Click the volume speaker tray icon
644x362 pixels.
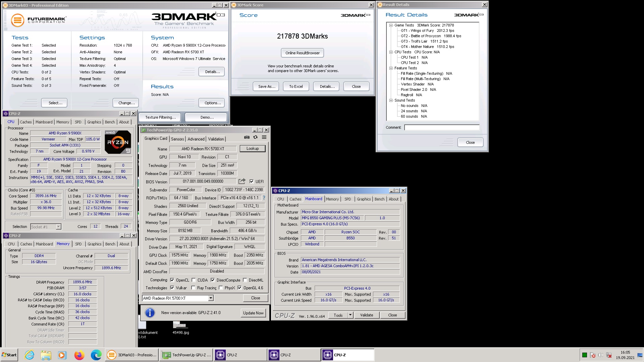click(601, 355)
